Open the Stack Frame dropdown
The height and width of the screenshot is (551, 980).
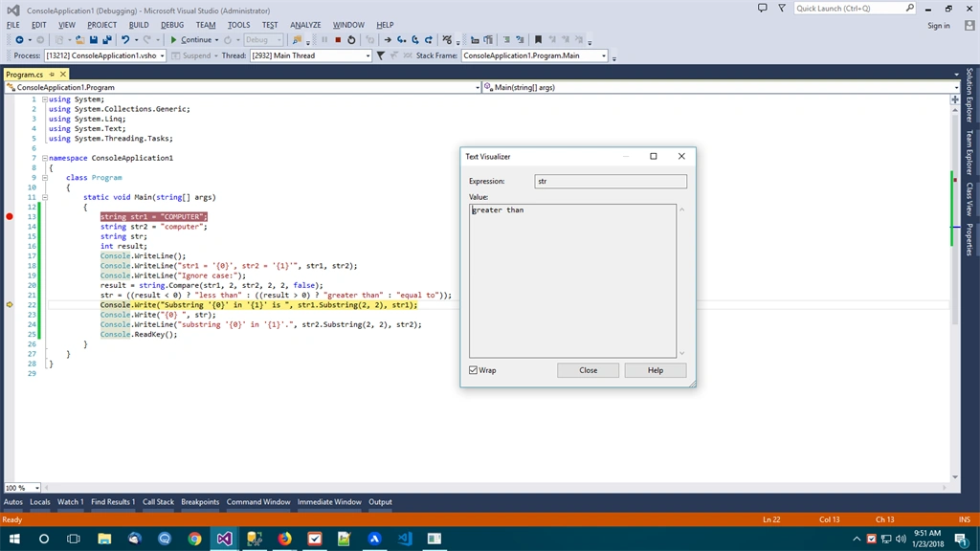coord(603,55)
